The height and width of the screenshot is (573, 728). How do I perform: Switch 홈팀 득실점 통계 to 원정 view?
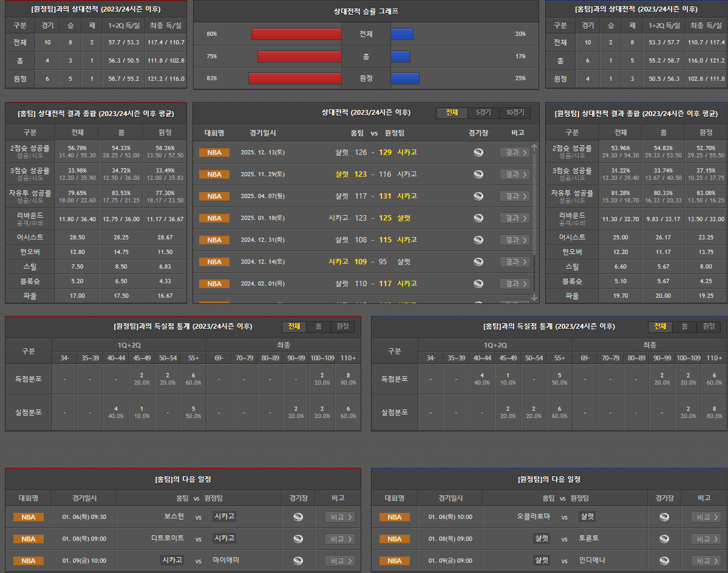(708, 327)
